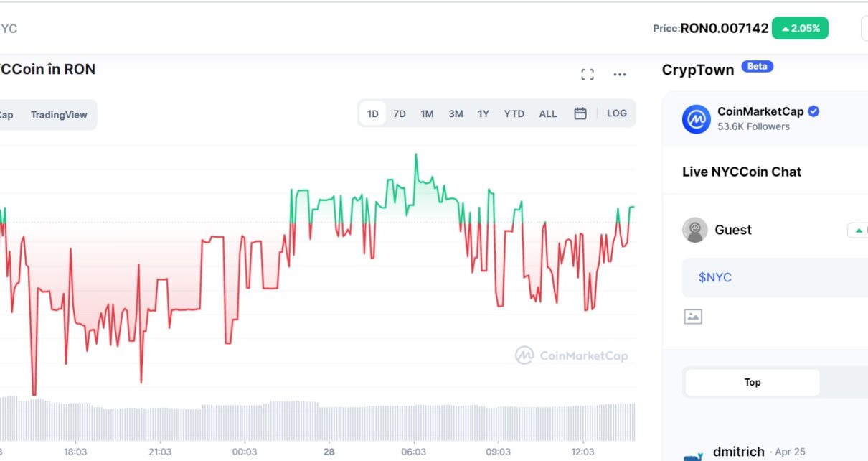Click the 00:03 time axis label
Screen dimensions: 868x461
245,452
